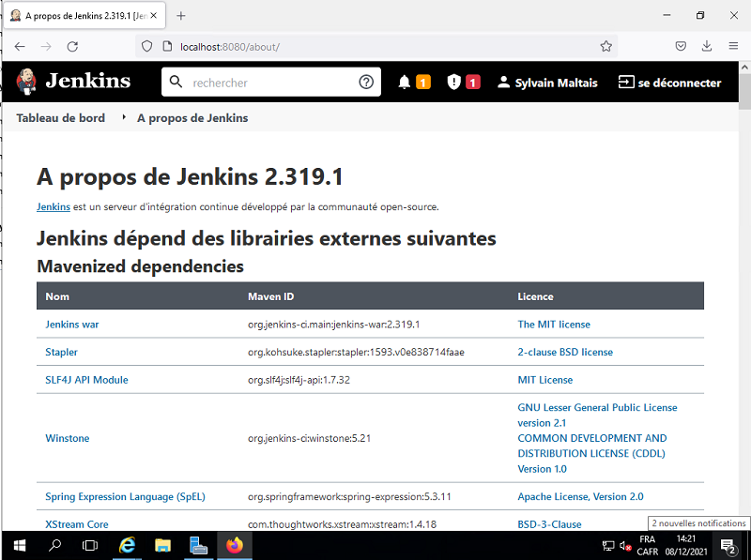Click the Jenkins logo in header
751x560 pixels.
pos(73,82)
